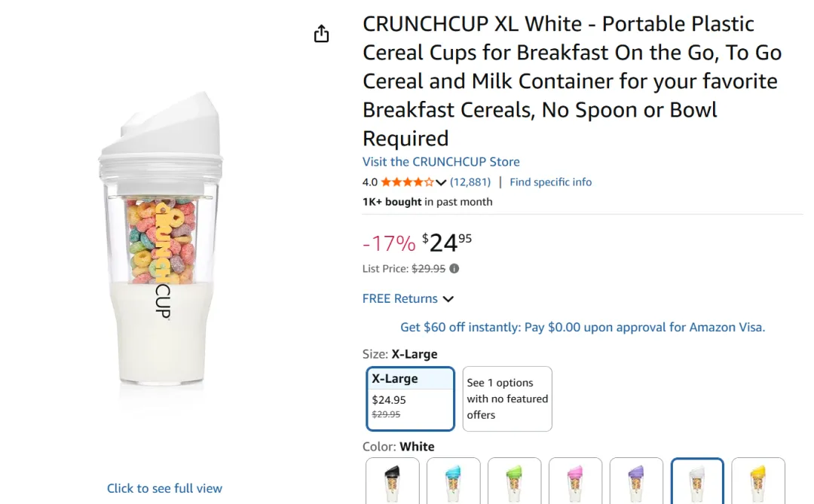The image size is (814, 504).
Task: Choose the blue color swatch
Action: click(453, 481)
